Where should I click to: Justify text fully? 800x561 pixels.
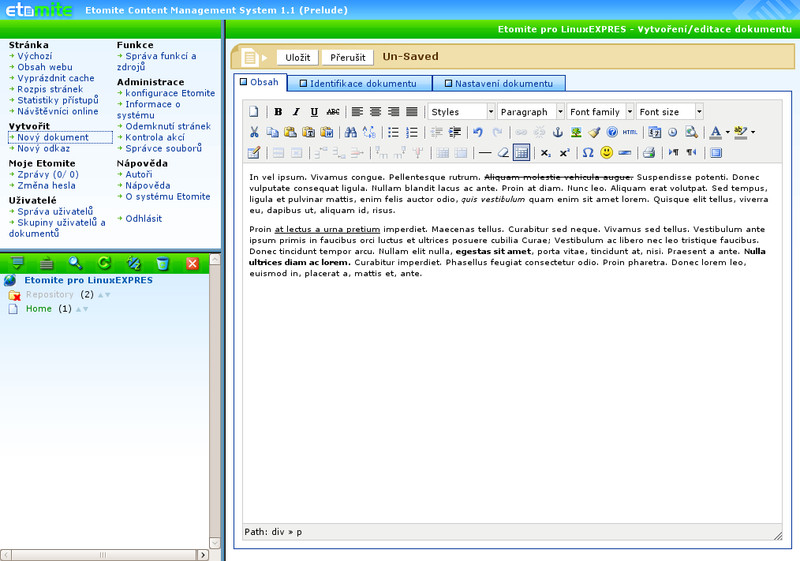click(412, 112)
